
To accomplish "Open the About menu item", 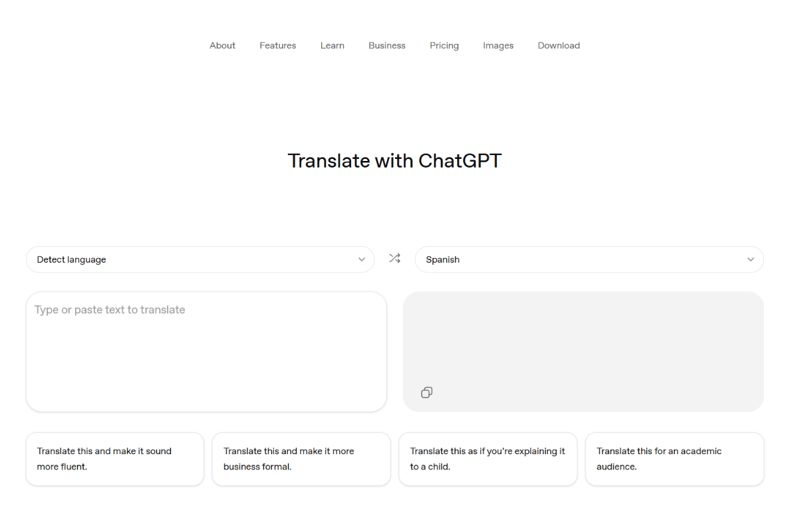I will pyautogui.click(x=222, y=45).
